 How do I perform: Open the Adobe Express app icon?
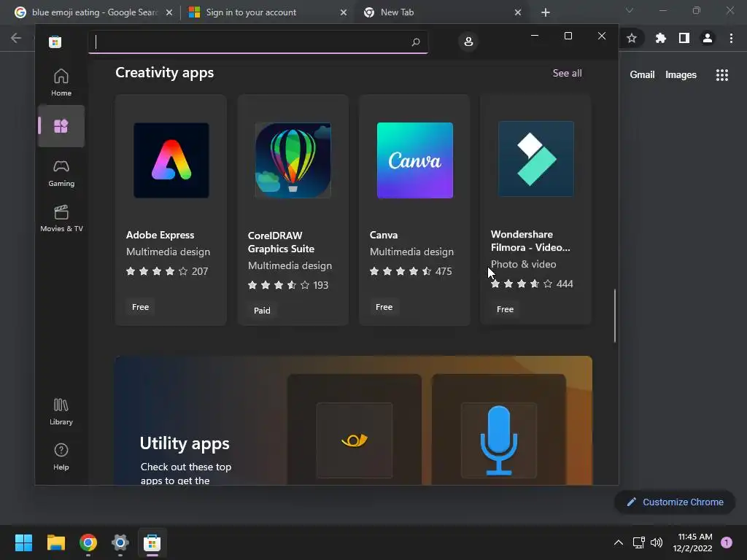pos(171,160)
